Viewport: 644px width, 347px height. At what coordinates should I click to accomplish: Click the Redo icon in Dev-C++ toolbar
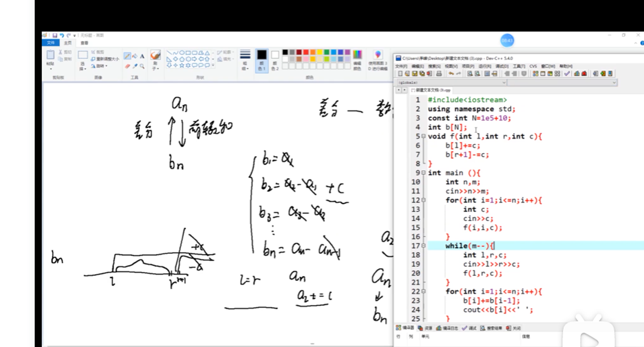point(458,74)
